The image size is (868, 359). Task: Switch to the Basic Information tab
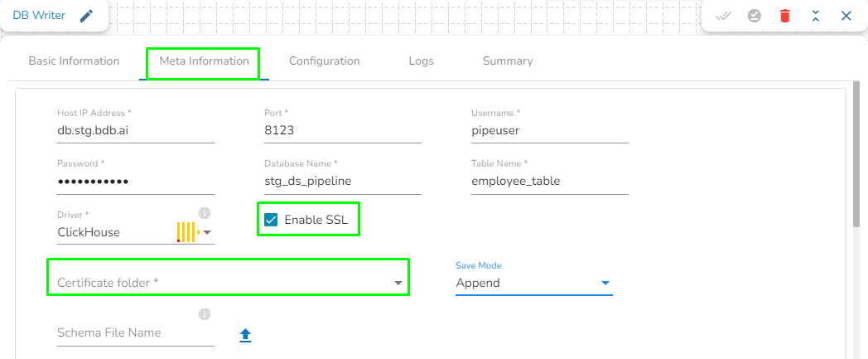74,61
